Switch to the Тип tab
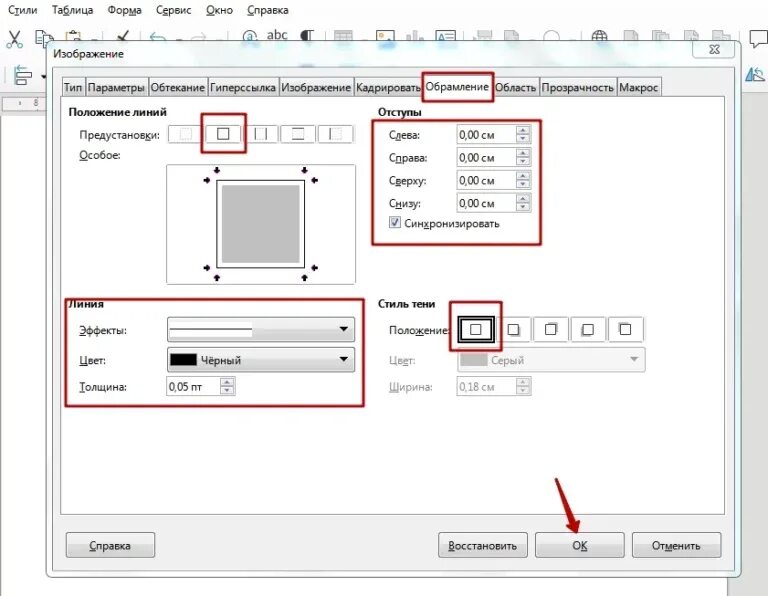The height and width of the screenshot is (596, 768). click(x=73, y=87)
